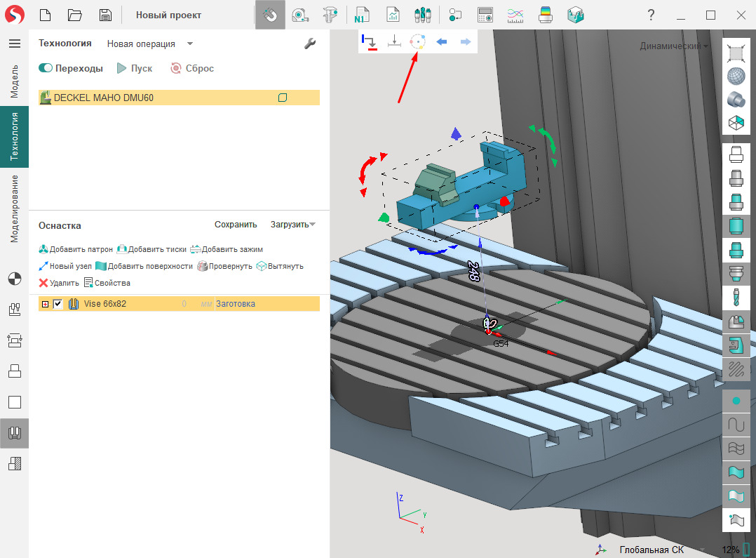Open the hamburger menu in left sidebar
756x558 pixels.
[x=14, y=44]
